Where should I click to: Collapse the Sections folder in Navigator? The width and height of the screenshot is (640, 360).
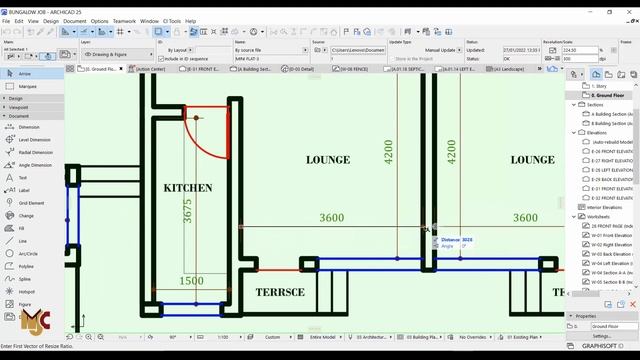574,105
